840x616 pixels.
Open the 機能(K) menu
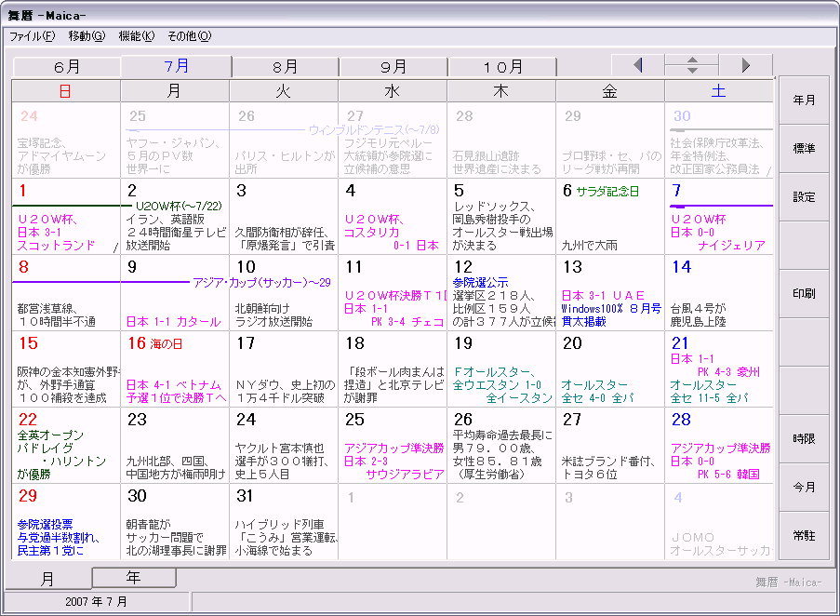(x=137, y=36)
